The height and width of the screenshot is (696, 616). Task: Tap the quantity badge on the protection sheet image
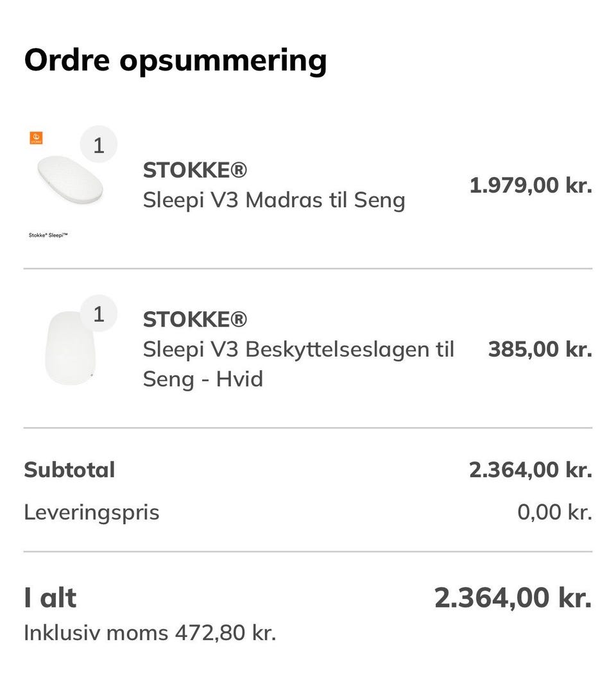pyautogui.click(x=98, y=314)
